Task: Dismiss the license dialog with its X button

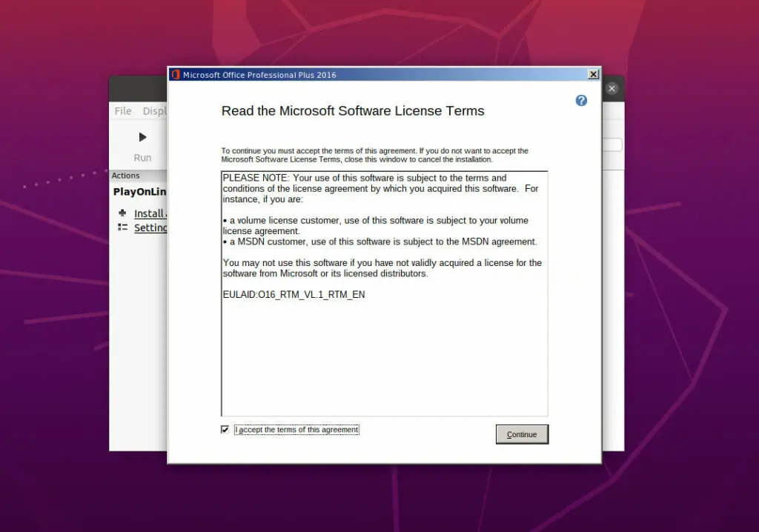Action: click(593, 74)
